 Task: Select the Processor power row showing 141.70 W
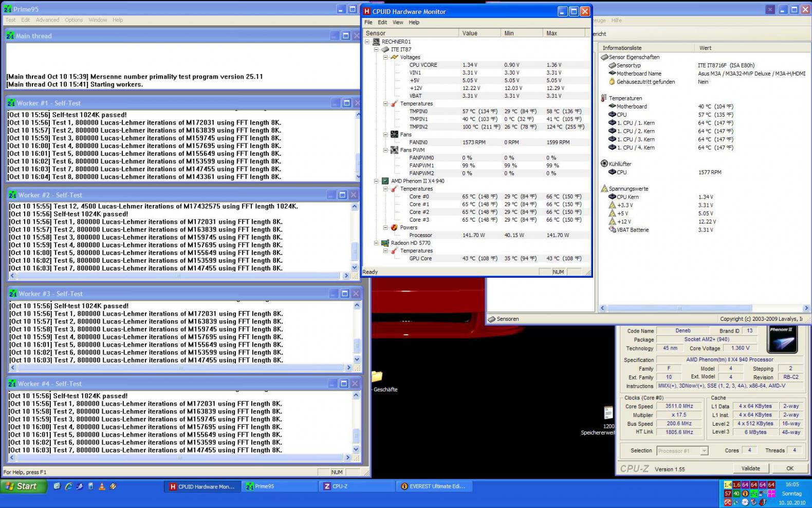tap(477, 235)
